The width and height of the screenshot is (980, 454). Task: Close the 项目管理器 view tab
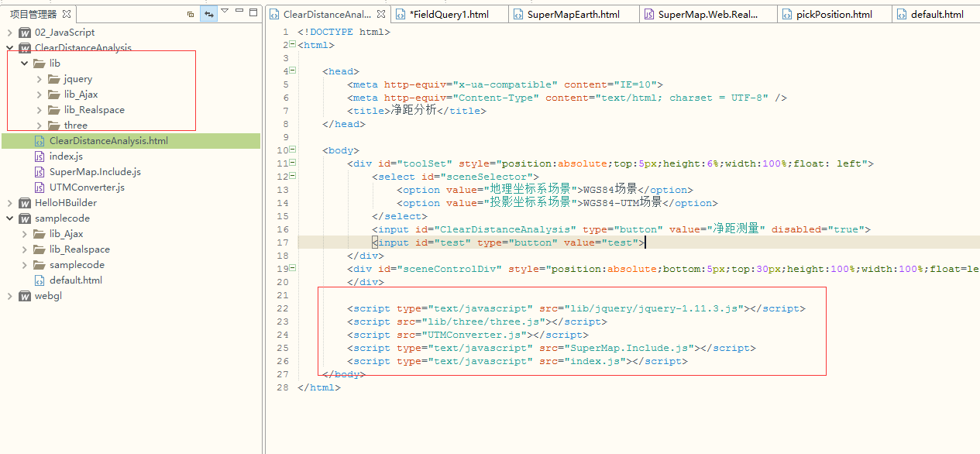click(67, 13)
